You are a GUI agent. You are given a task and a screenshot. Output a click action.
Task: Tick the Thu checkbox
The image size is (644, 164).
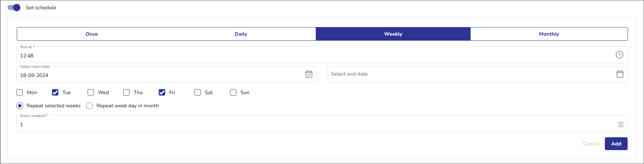126,92
